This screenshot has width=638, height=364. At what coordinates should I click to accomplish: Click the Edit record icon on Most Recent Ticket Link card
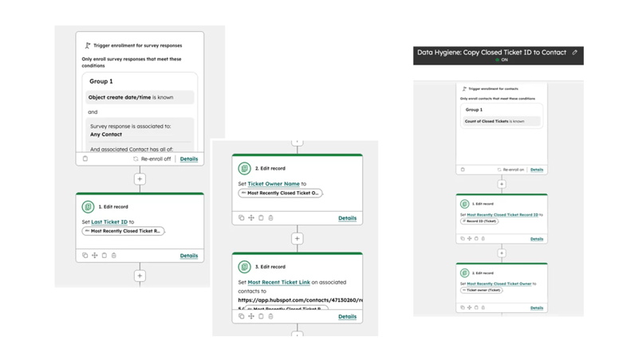click(244, 267)
